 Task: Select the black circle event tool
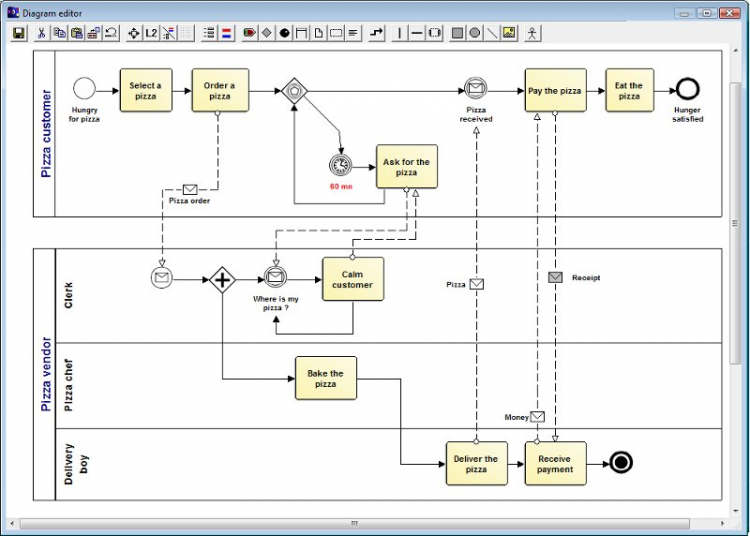pyautogui.click(x=285, y=33)
